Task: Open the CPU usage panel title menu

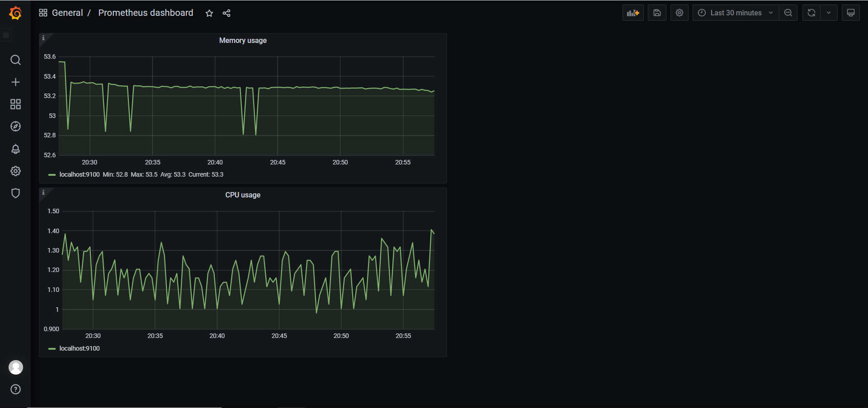Action: pyautogui.click(x=243, y=195)
